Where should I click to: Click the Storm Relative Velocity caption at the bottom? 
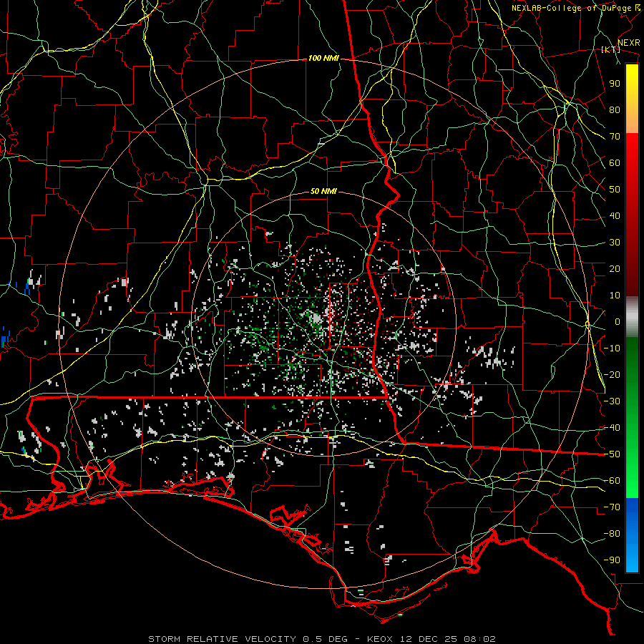(x=322, y=639)
